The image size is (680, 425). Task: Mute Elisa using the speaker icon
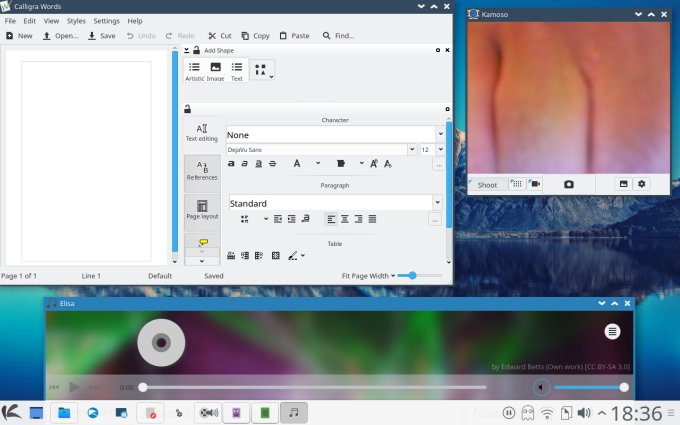(x=541, y=387)
